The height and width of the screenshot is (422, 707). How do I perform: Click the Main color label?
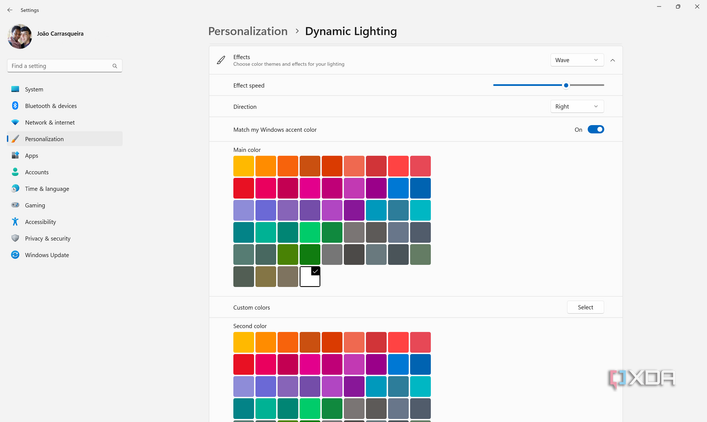point(247,150)
